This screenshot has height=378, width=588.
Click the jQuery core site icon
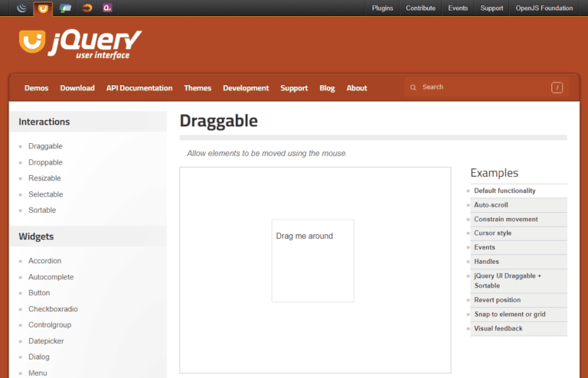click(x=21, y=8)
